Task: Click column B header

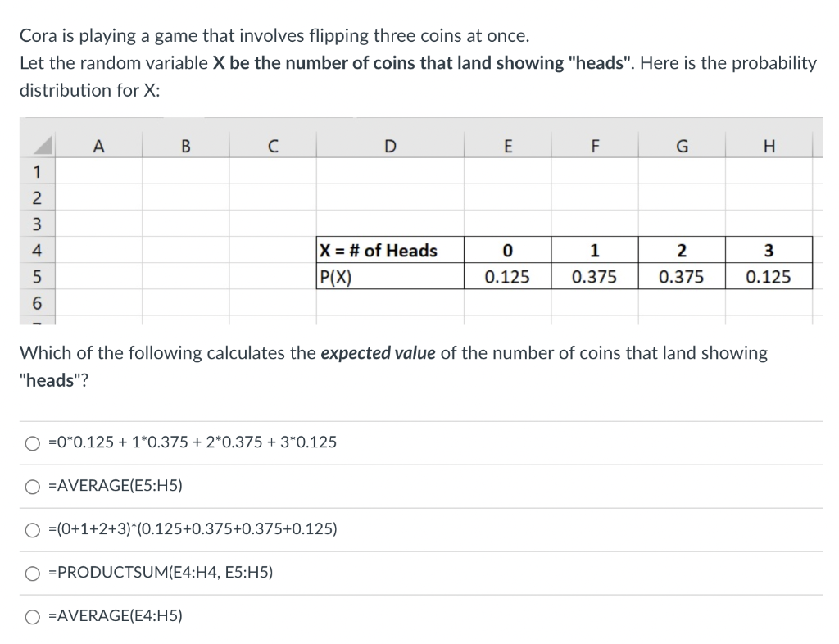Action: click(186, 146)
